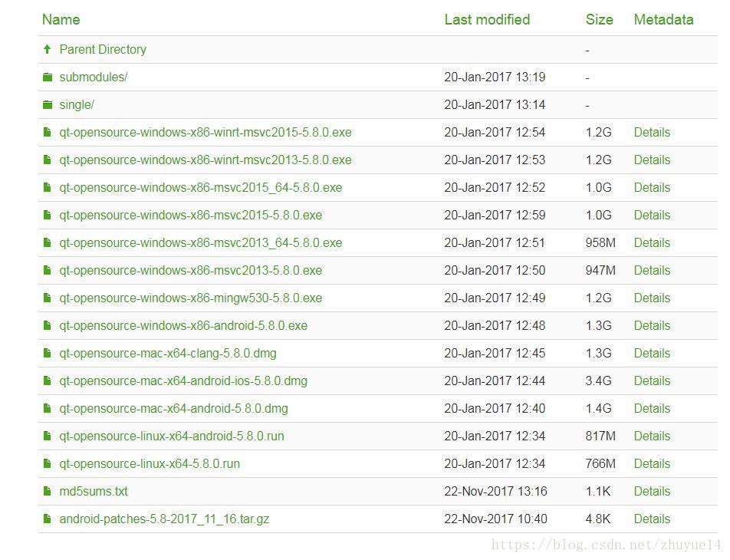
Task: Open the submodules/ folder link
Action: coord(94,77)
